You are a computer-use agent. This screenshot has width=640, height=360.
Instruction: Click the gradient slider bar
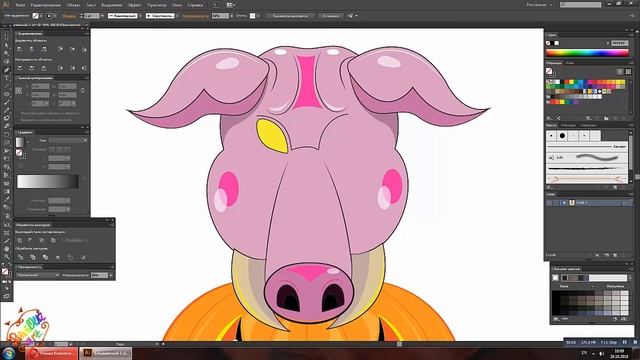pos(48,182)
